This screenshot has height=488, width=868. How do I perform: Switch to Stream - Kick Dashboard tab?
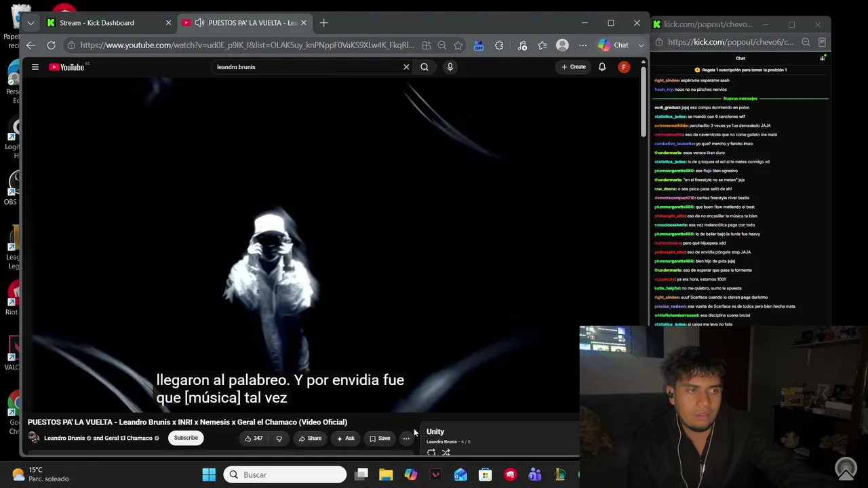(x=108, y=23)
